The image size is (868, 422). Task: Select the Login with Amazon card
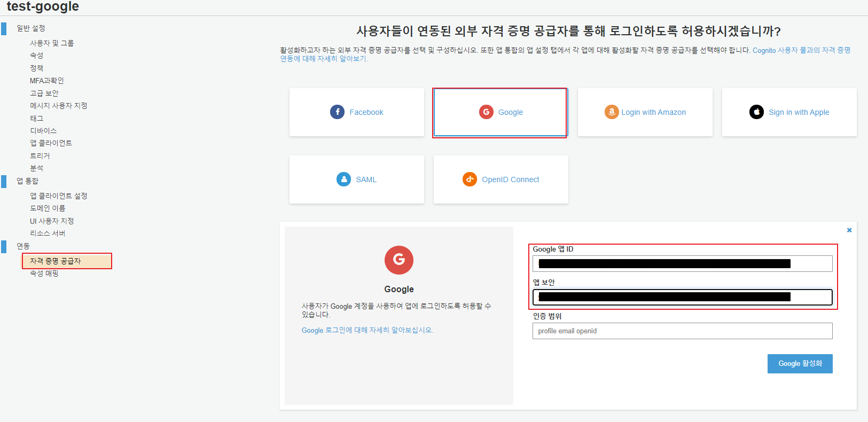645,112
